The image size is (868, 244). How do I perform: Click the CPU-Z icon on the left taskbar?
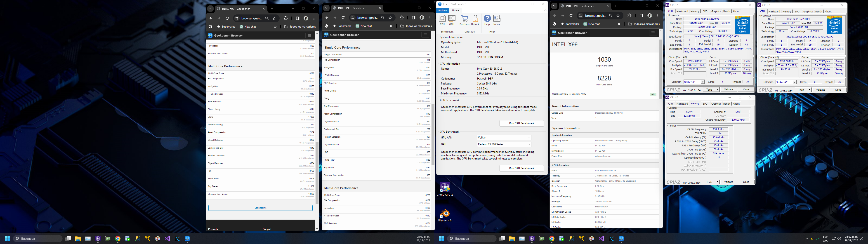(98, 239)
